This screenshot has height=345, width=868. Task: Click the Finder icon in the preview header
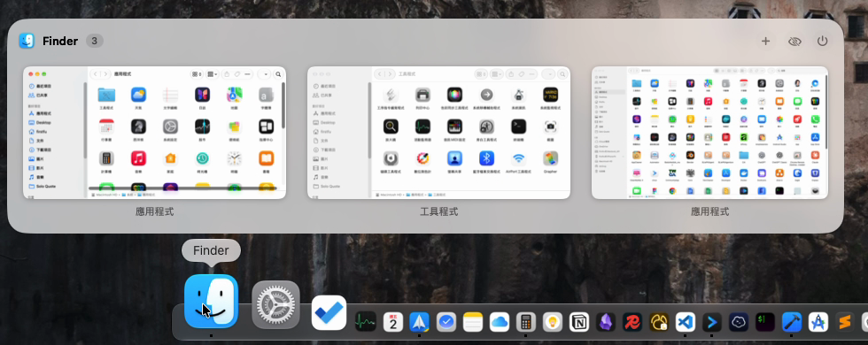(x=27, y=41)
